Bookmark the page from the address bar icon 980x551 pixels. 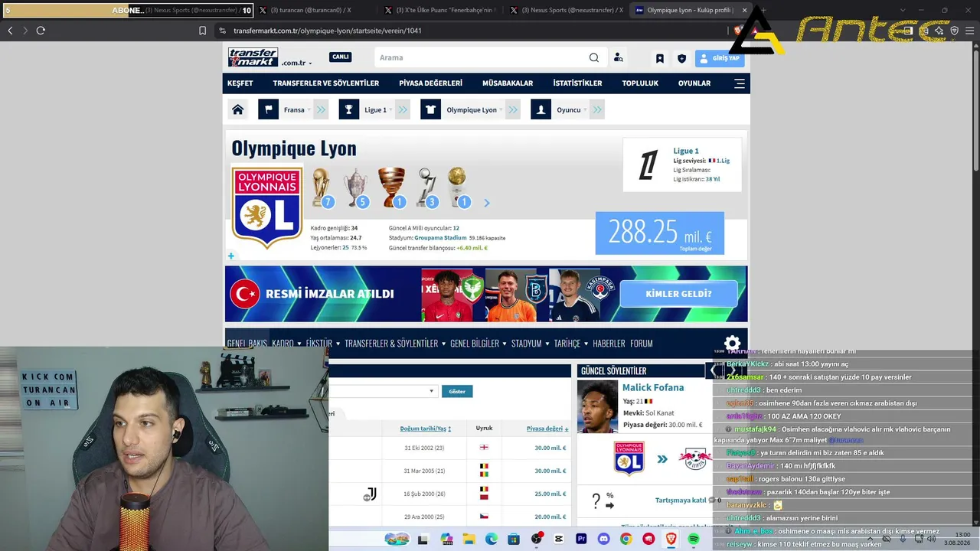202,31
